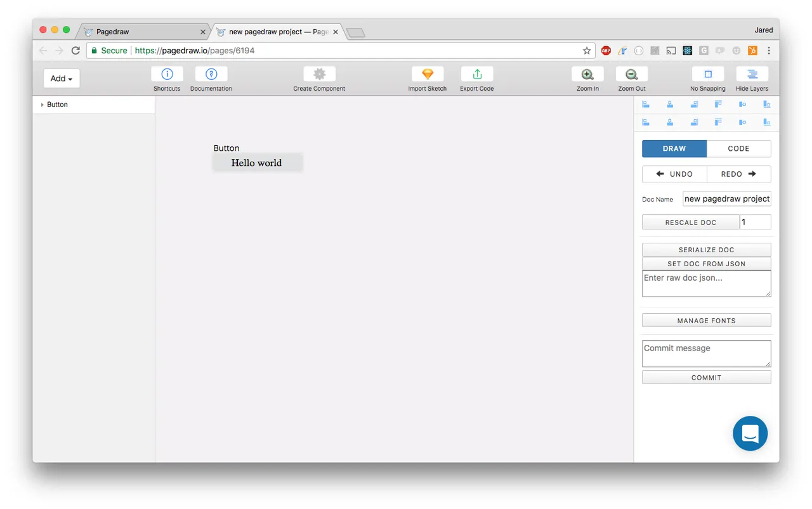Click the Import Sketch diamond icon
812x509 pixels.
[x=428, y=74]
